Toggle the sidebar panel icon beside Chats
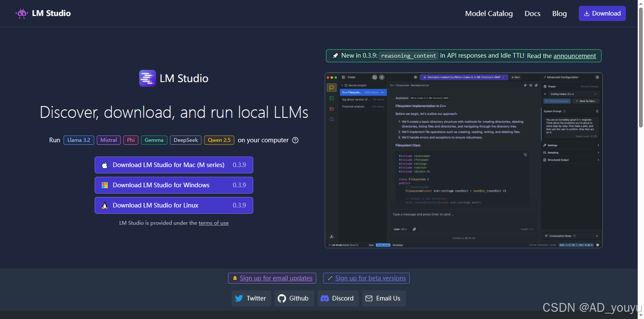This screenshot has height=319, width=644. point(343,77)
